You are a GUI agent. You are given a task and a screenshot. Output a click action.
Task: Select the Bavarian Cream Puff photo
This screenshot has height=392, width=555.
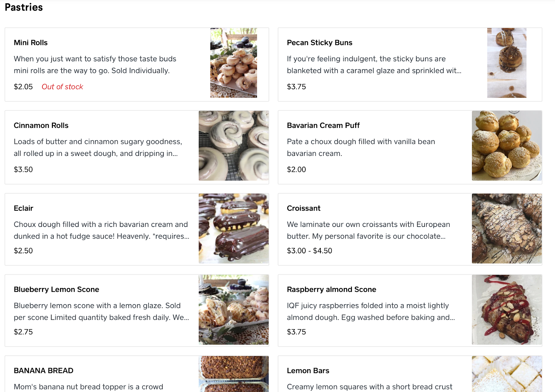tap(506, 146)
